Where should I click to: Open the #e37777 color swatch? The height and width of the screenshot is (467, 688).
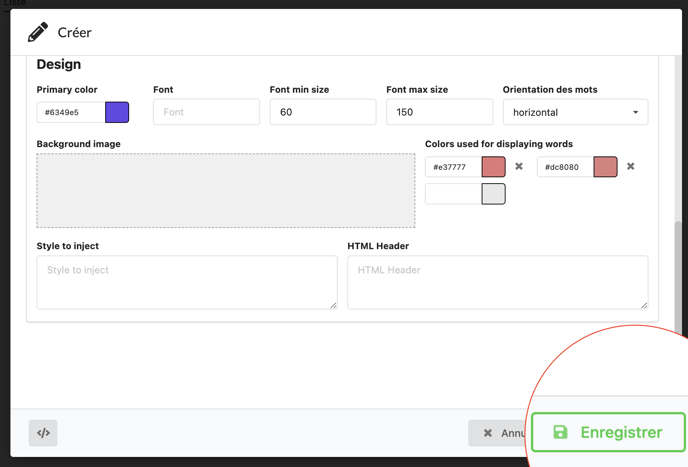coord(494,167)
